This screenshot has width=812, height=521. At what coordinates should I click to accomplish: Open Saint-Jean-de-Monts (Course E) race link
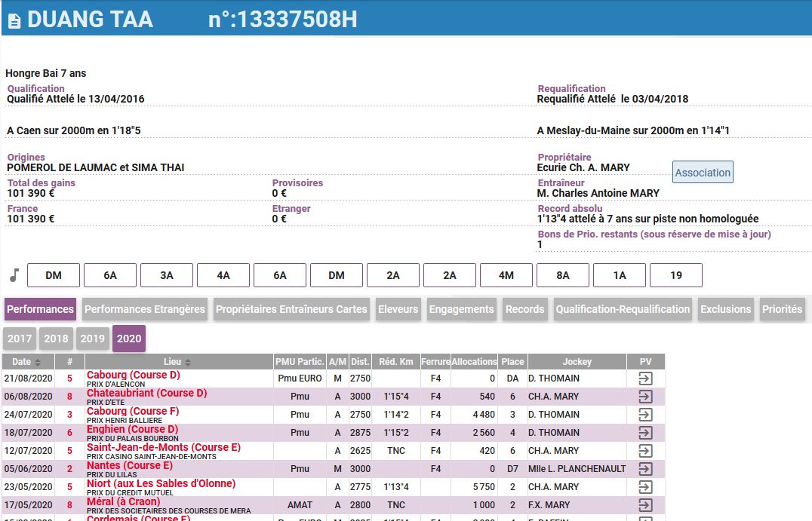click(x=163, y=447)
